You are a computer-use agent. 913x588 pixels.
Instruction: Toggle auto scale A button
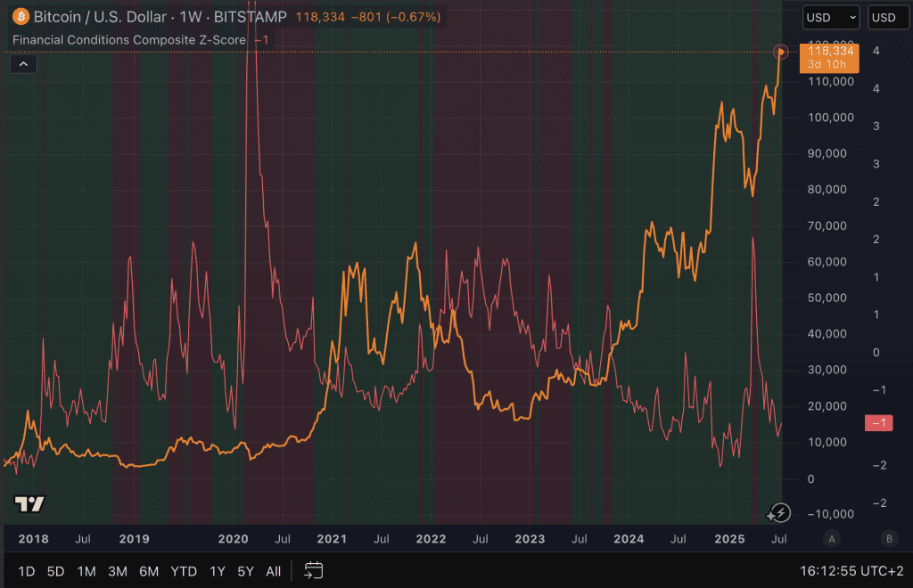tap(832, 539)
